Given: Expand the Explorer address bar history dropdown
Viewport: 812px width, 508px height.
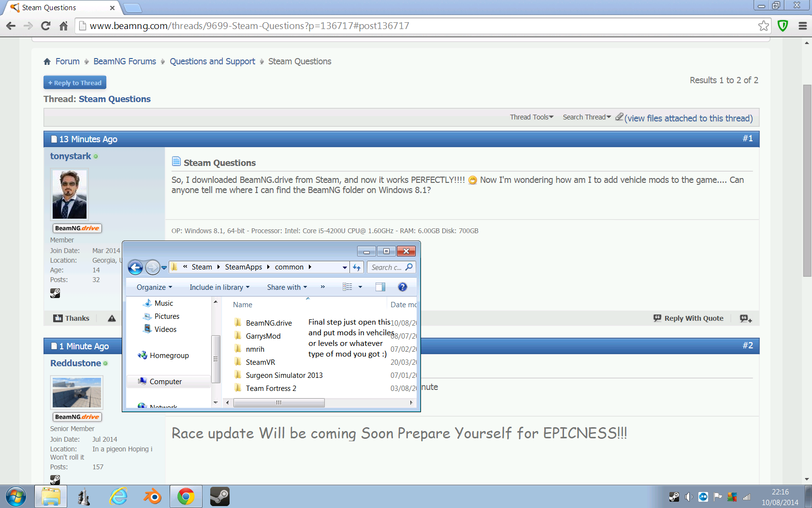Looking at the screenshot, I should pyautogui.click(x=344, y=267).
